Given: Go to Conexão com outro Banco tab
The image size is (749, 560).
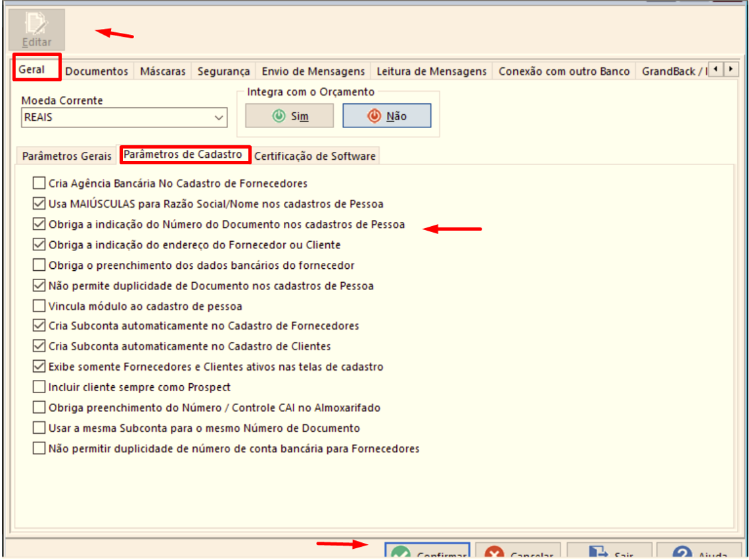Looking at the screenshot, I should [x=564, y=71].
